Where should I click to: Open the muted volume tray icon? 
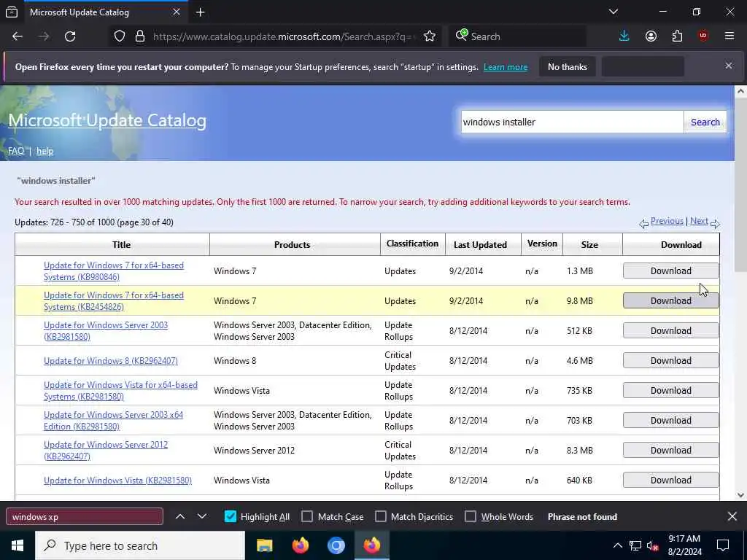(653, 545)
